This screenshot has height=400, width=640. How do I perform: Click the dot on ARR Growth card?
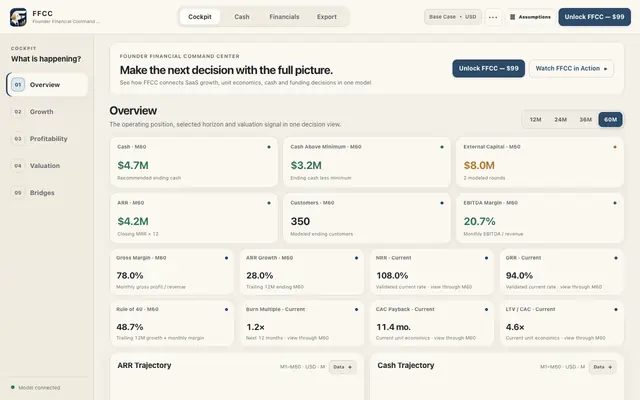pos(356,258)
